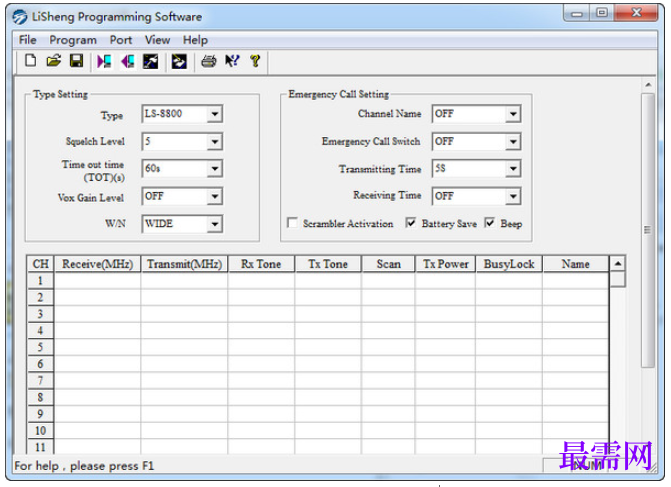Save using the floppy disk icon
The width and height of the screenshot is (671, 487).
tap(77, 61)
